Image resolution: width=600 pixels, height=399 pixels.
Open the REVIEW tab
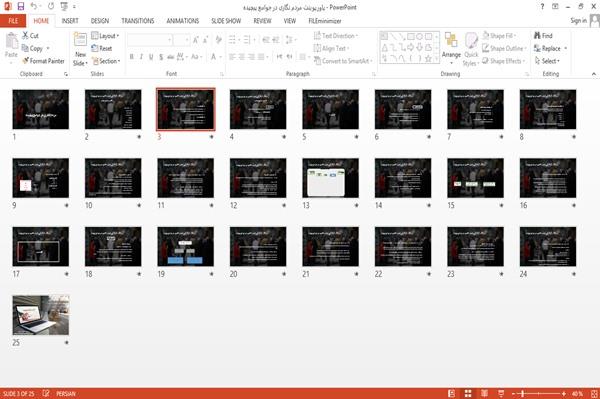[262, 21]
